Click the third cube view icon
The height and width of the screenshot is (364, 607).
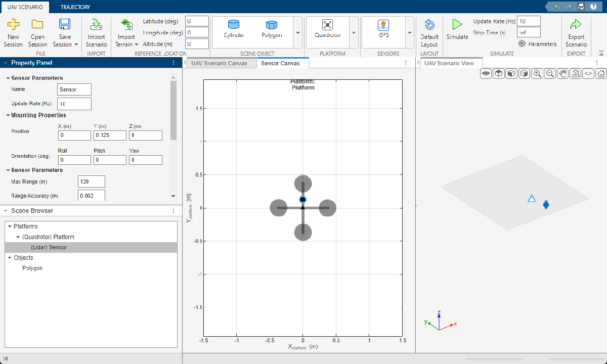click(524, 73)
